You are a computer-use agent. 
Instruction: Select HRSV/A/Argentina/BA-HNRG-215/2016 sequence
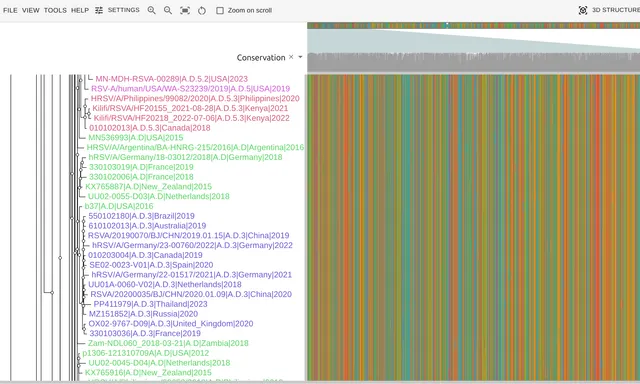point(195,147)
